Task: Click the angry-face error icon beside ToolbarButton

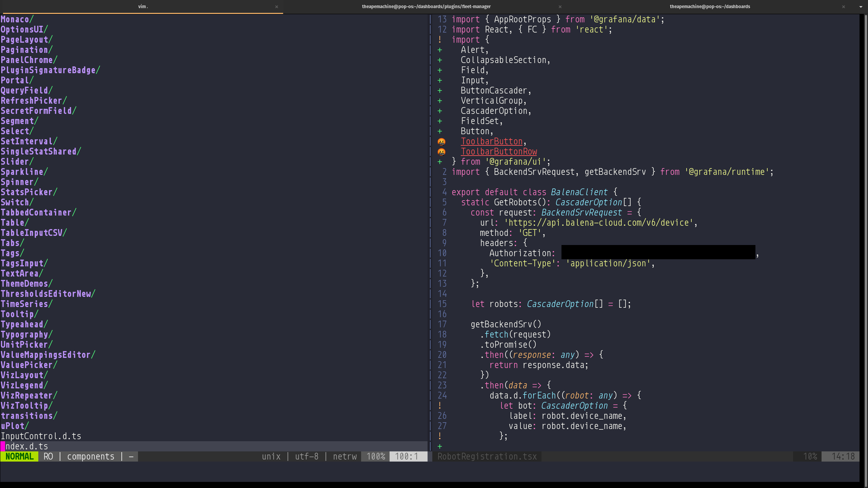Action: tap(441, 141)
